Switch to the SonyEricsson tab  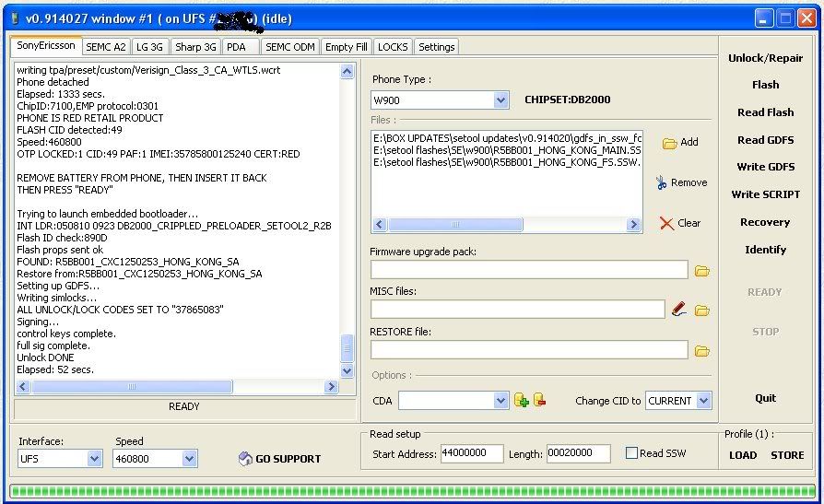46,46
